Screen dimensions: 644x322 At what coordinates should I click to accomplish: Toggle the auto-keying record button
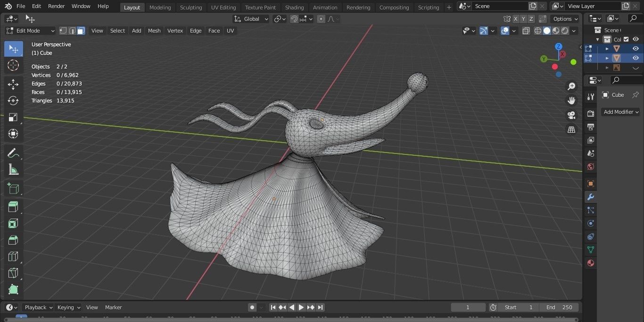click(252, 307)
